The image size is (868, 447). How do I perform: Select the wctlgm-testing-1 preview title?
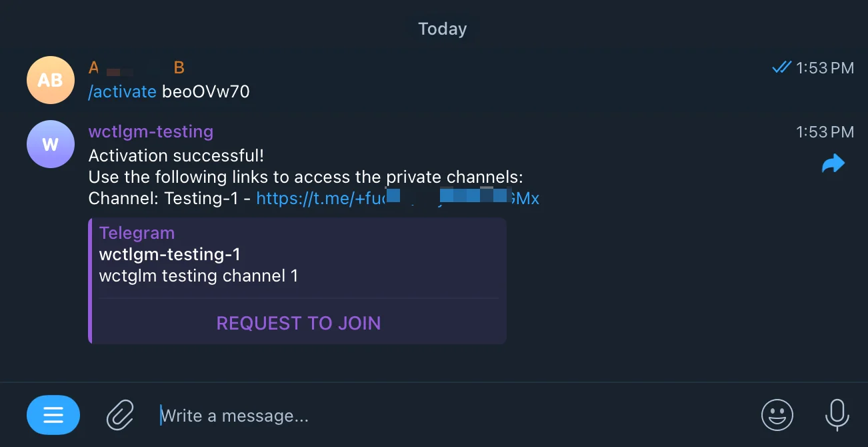(x=169, y=254)
